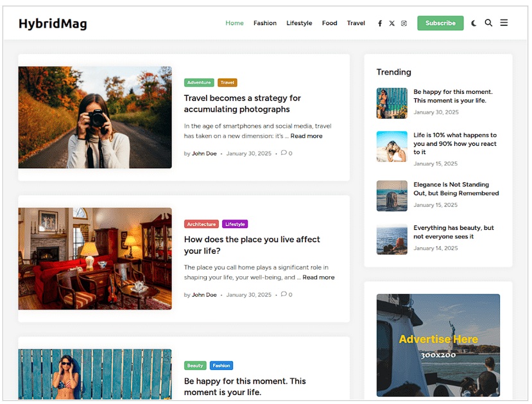The image size is (532, 404).
Task: Open main article 'Be happy for this moment. This moment is your life.'
Action: click(245, 387)
